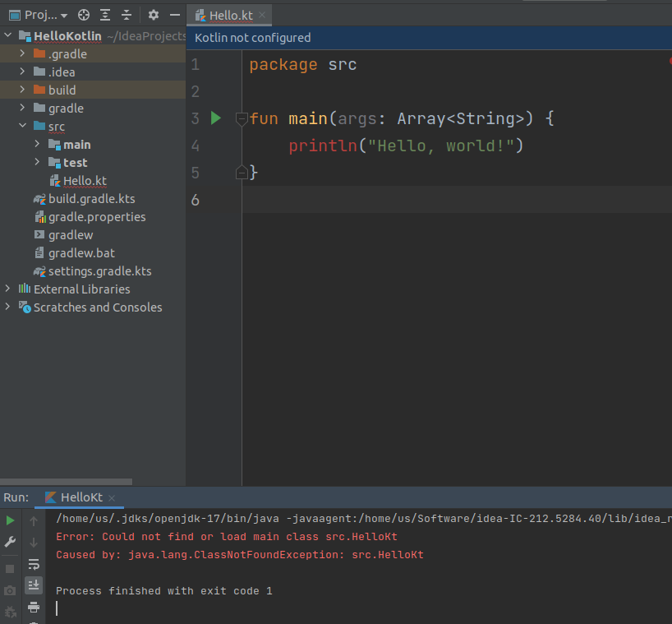Click the Hello.kt Kotlin file icon in tree
Image resolution: width=672 pixels, height=624 pixels.
54,181
